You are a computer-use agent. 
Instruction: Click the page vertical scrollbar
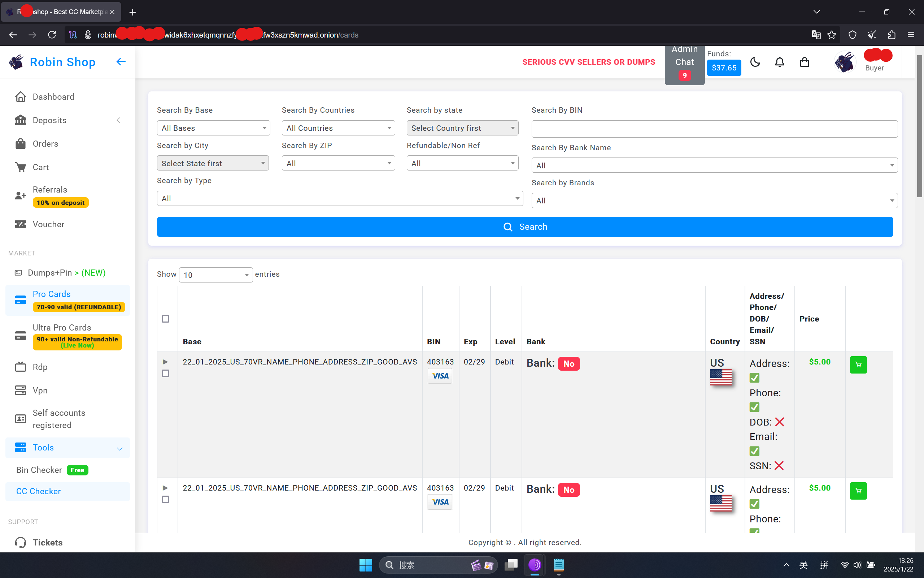point(920,126)
